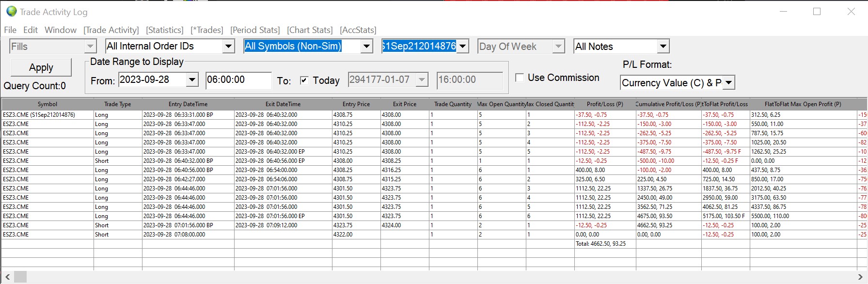Click the Total: 4662.50, 93.25 cell

605,244
